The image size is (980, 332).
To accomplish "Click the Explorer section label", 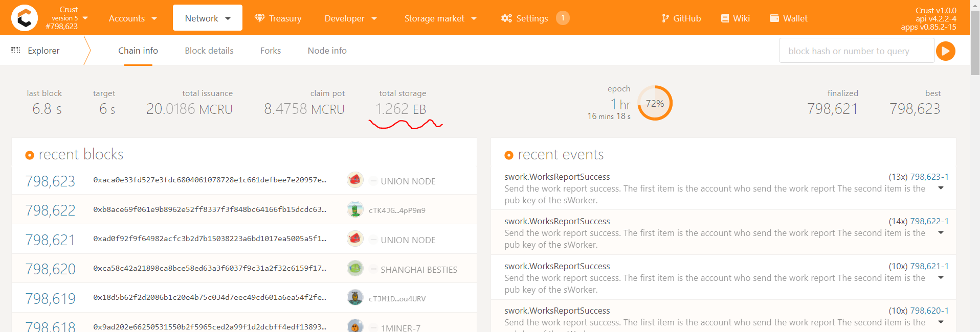I will coord(43,51).
